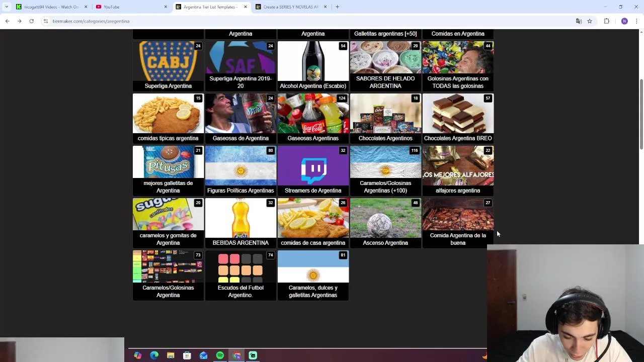Reload the tiermaker page
The image size is (644, 362).
(31, 21)
